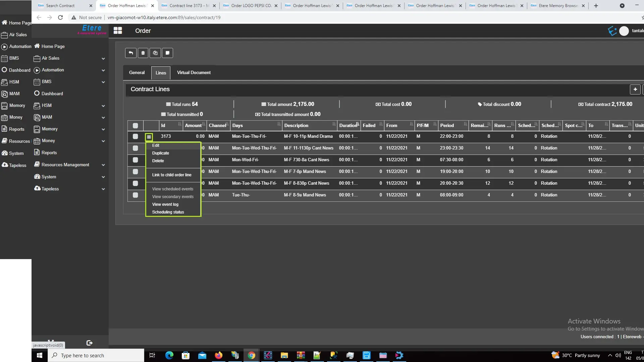The height and width of the screenshot is (362, 644).
Task: Switch to the Virtual Document tab
Action: 194,73
